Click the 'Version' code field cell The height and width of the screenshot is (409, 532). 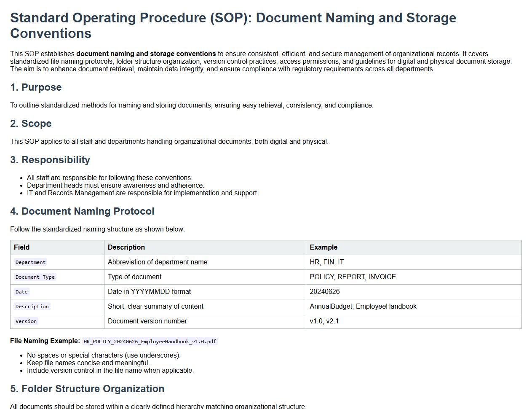pos(26,321)
